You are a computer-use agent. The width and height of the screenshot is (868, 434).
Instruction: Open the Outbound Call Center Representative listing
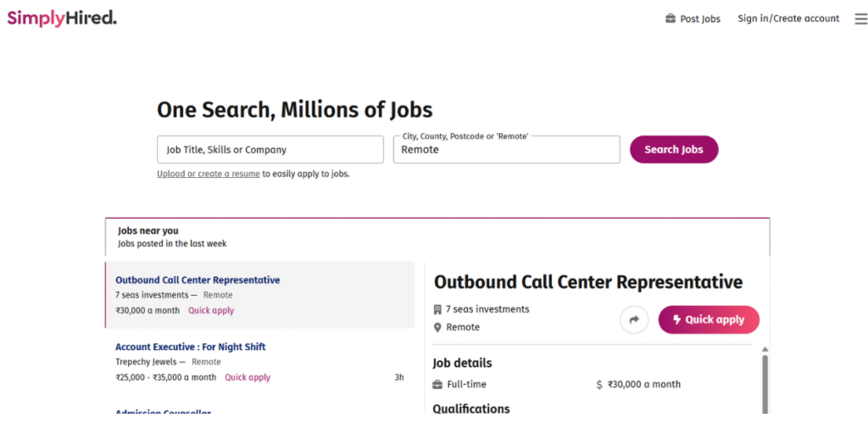198,280
